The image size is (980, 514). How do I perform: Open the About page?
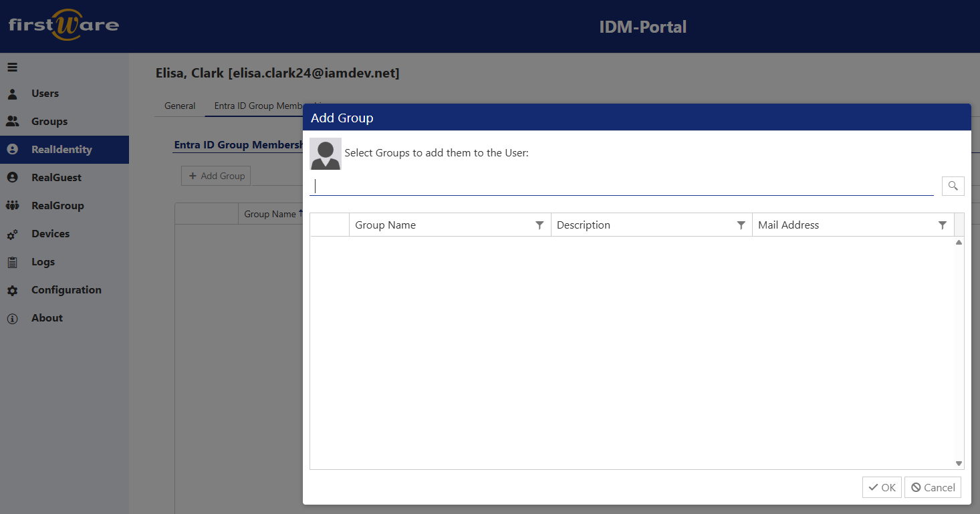pos(47,318)
